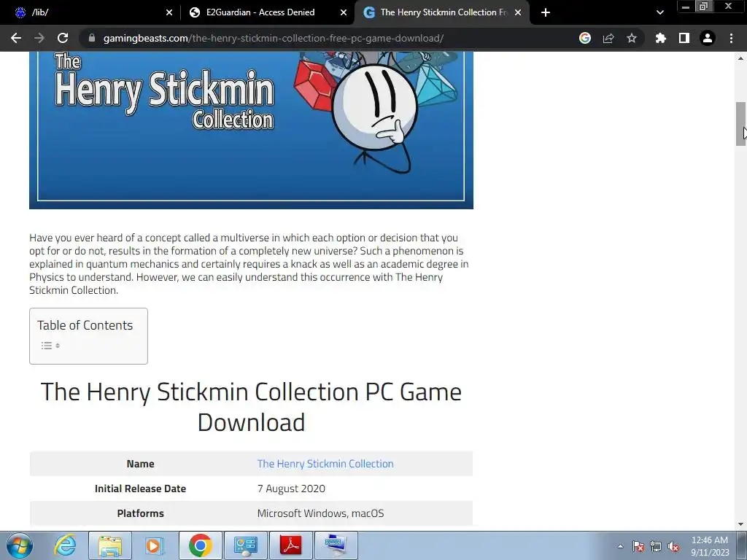Click the Platforms table cell
747x560 pixels.
pyautogui.click(x=141, y=513)
